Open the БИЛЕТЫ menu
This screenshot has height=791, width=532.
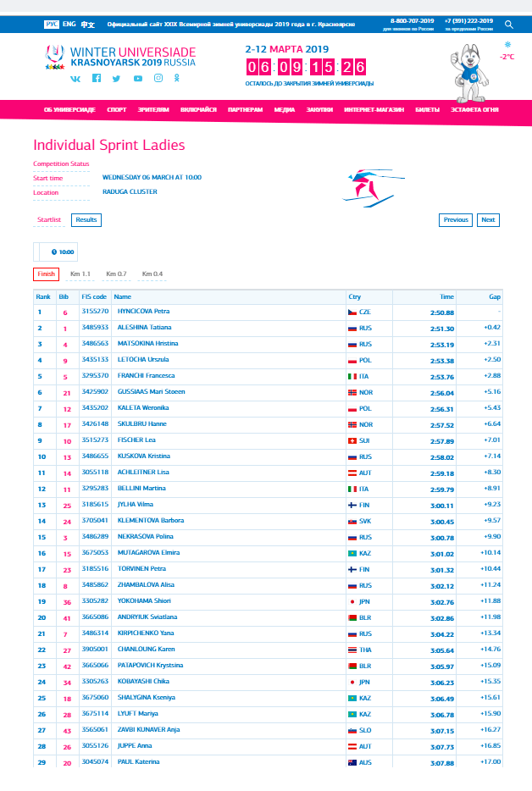pyautogui.click(x=428, y=109)
